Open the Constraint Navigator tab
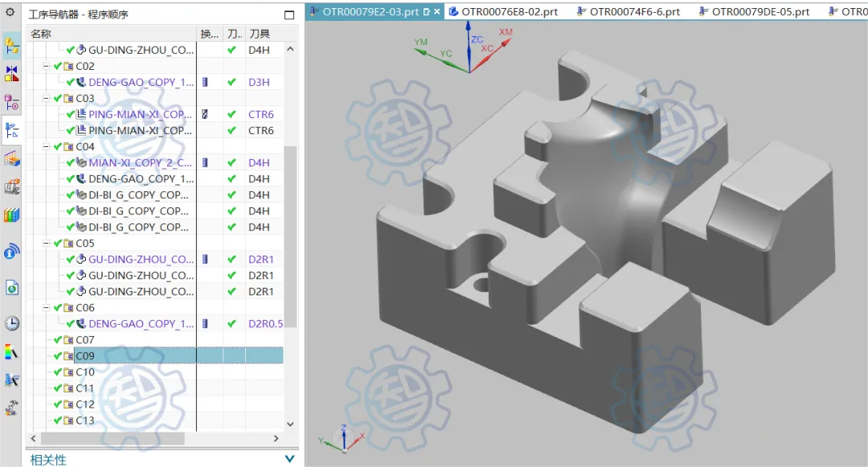The image size is (868, 467). (11, 73)
